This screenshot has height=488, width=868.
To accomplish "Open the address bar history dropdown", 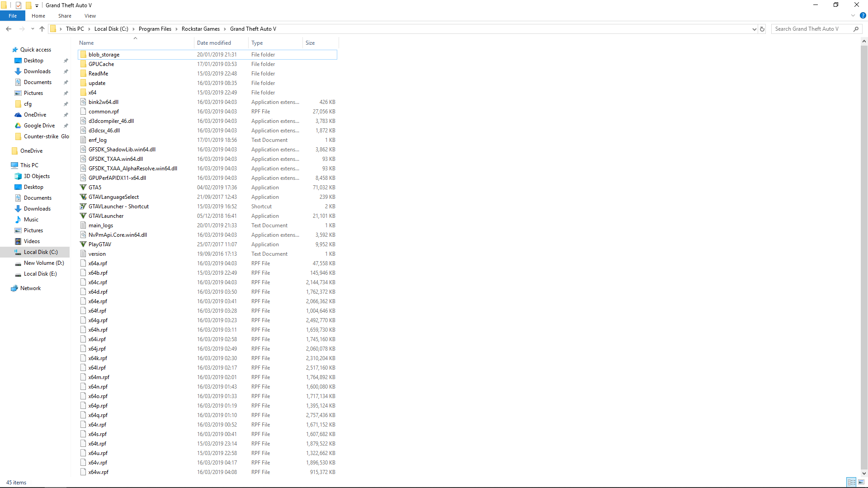I will coord(754,29).
